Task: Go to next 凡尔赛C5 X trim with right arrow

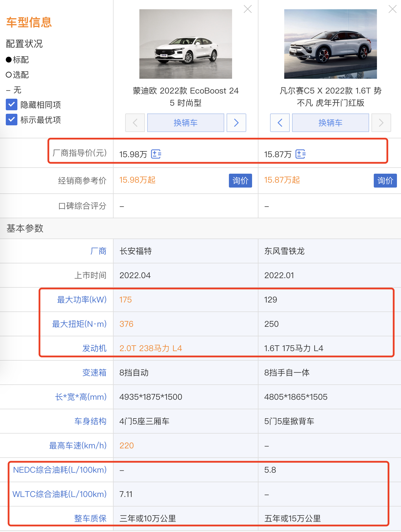Action: (x=381, y=123)
